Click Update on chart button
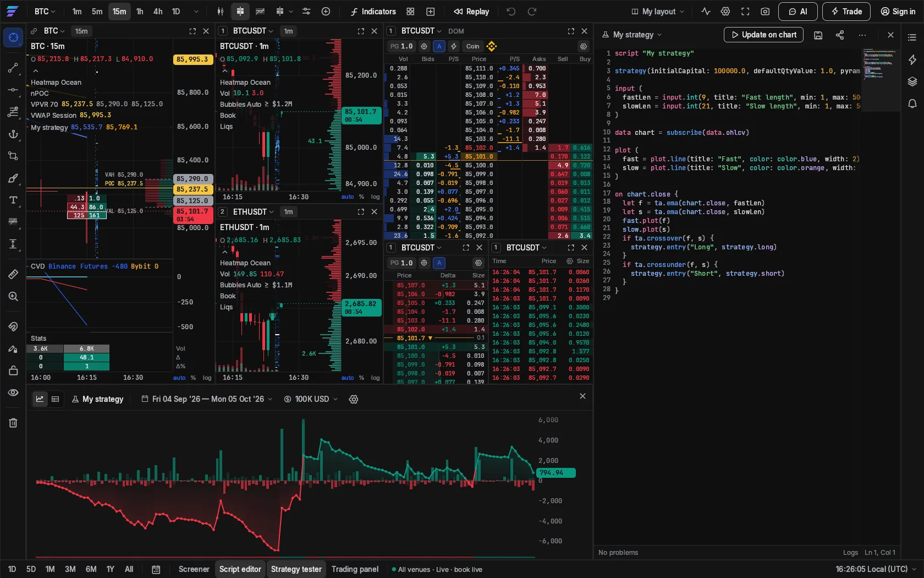Image resolution: width=924 pixels, height=578 pixels. (x=764, y=35)
